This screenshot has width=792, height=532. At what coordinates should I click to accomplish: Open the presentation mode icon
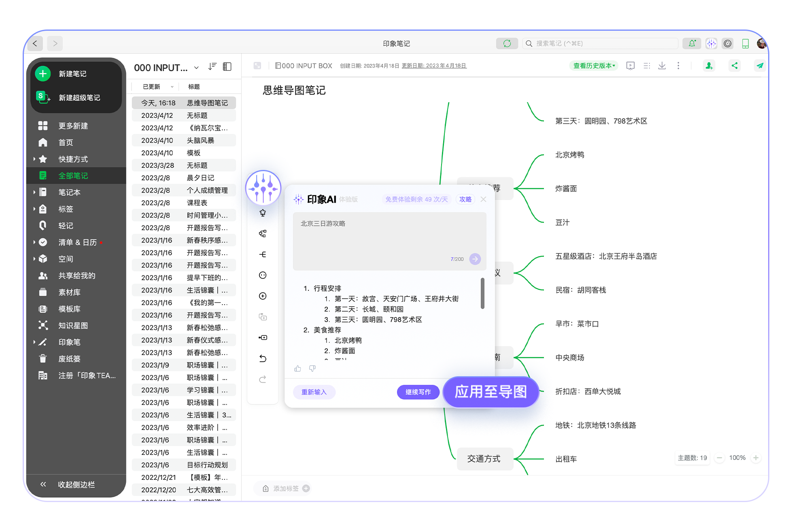pyautogui.click(x=630, y=66)
